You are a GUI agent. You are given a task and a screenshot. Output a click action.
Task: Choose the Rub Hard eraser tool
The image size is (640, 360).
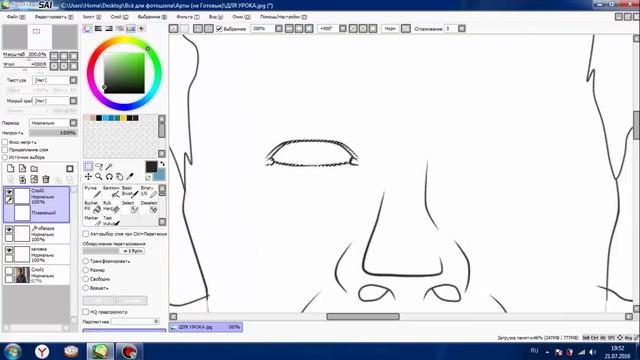pos(111,207)
